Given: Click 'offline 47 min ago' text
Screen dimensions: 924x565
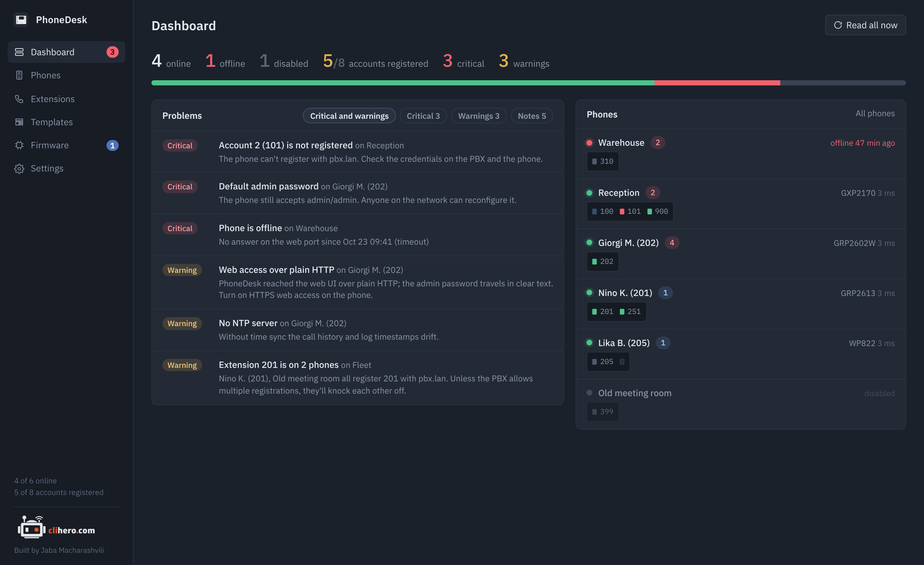Looking at the screenshot, I should tap(862, 143).
